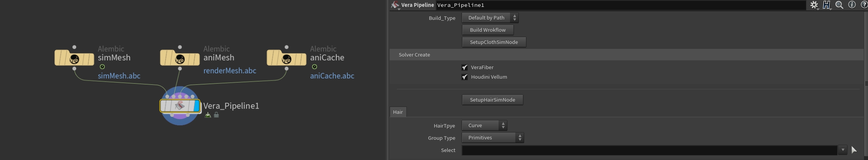
Task: Click the aniCache.abc file label
Action: (x=332, y=76)
